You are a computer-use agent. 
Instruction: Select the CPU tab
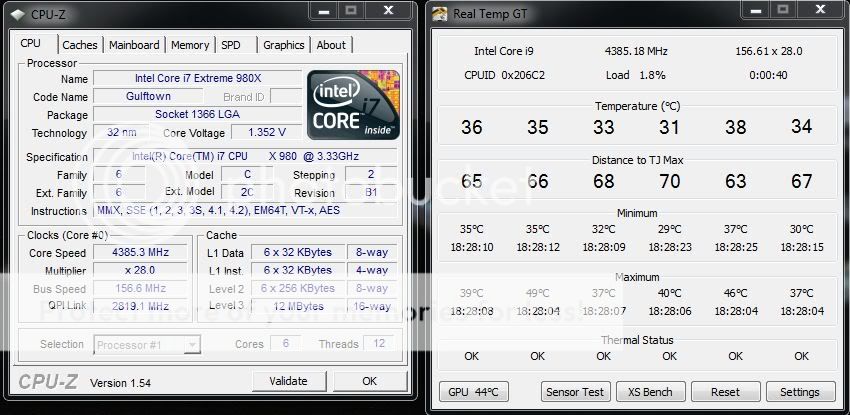[30, 43]
